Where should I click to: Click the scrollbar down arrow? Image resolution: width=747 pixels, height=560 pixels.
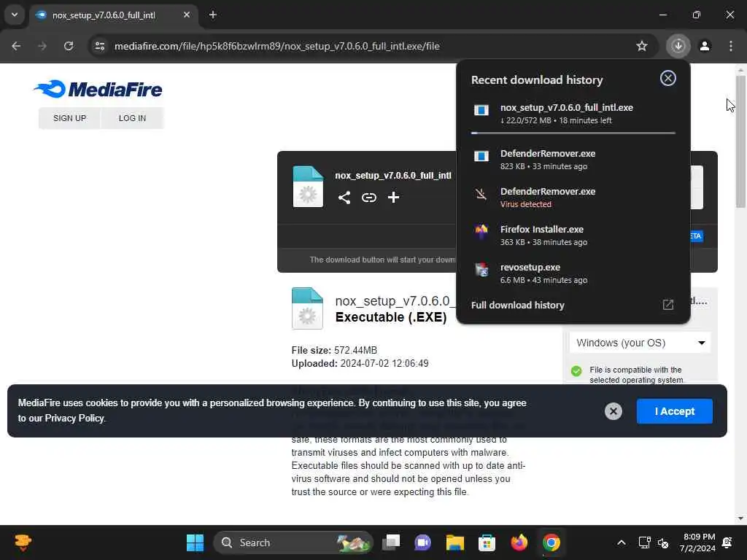coord(740,518)
